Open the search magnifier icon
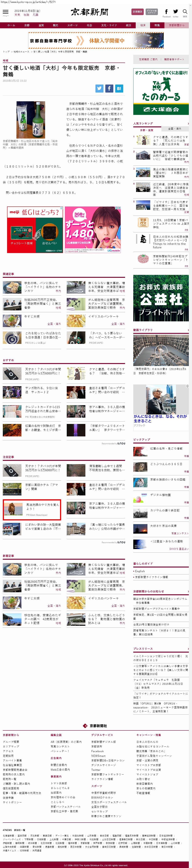 (x=185, y=12)
